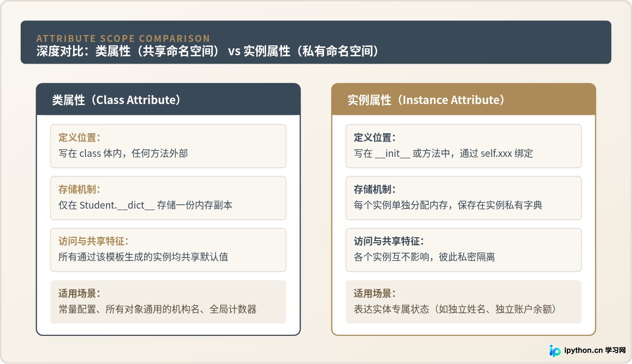Select the title "深度对比：类属性（共享命名空间） vs 实例属性（私有命名空间）"
The image size is (632, 364).
pos(208,51)
